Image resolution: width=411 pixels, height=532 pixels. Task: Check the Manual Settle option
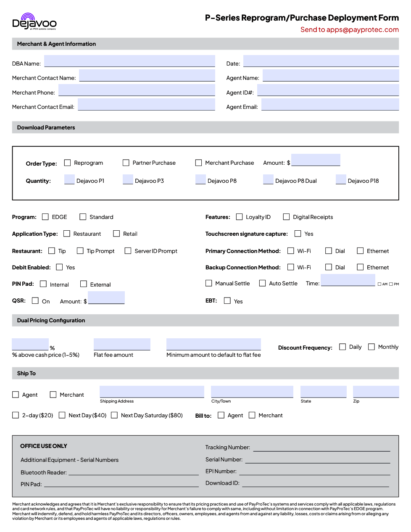pos(209,283)
